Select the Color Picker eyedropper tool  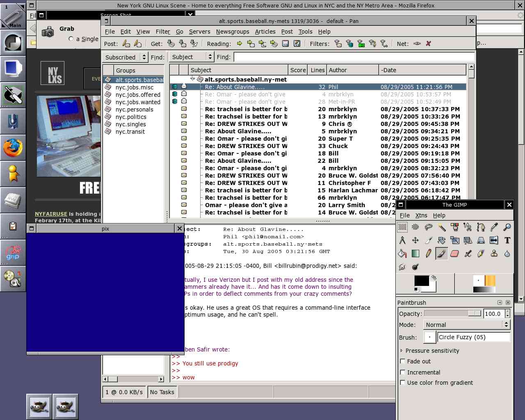pyautogui.click(x=494, y=227)
